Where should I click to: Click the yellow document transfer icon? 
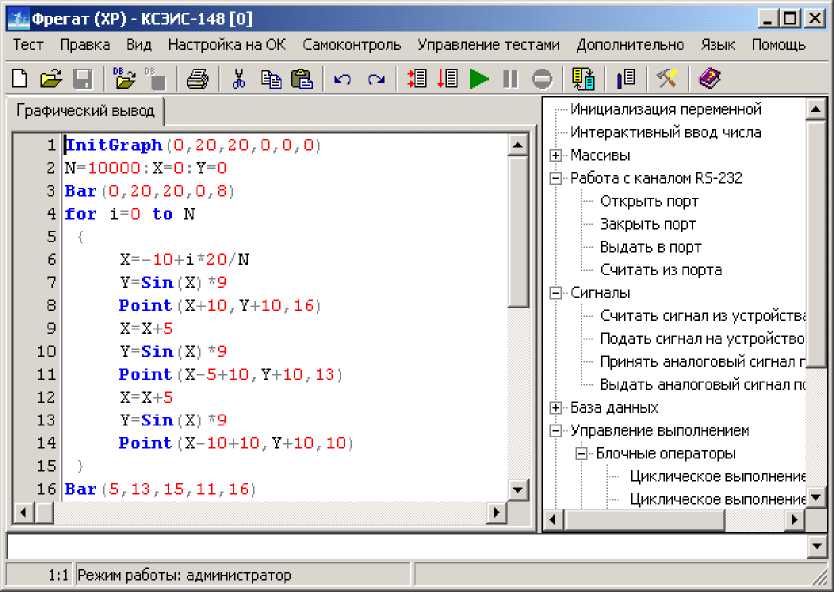[583, 79]
